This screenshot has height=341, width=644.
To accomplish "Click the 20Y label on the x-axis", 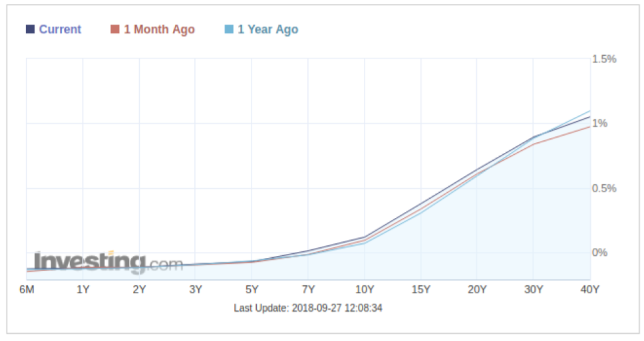I will 478,290.
